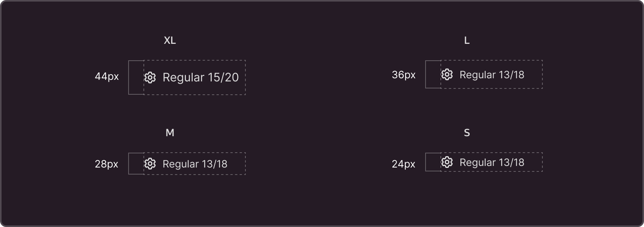The height and width of the screenshot is (227, 644).
Task: Click the M size heading
Action: 170,133
